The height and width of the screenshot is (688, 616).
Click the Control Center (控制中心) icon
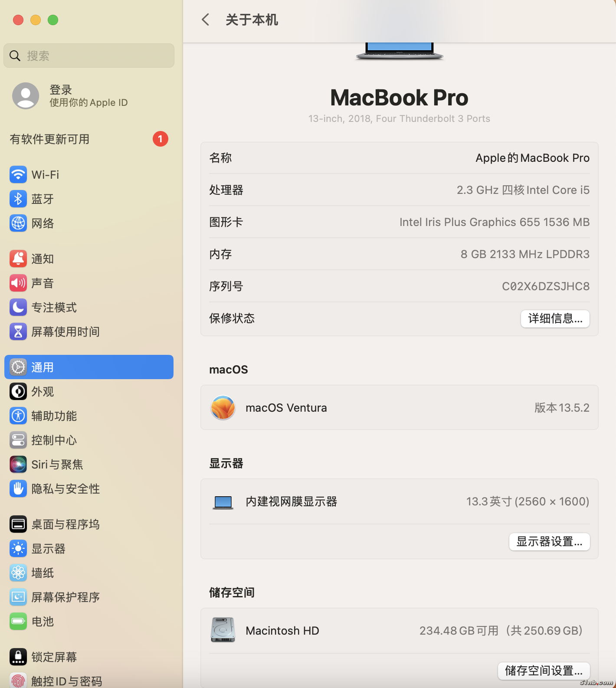pyautogui.click(x=18, y=440)
